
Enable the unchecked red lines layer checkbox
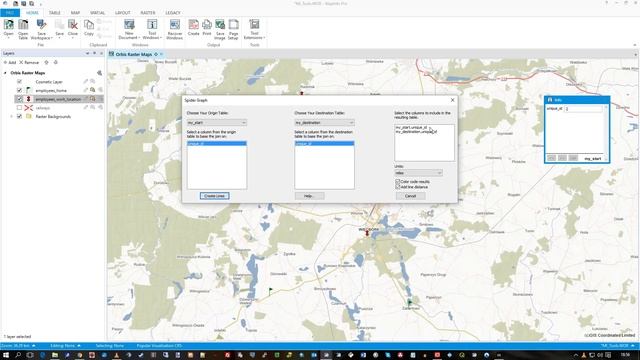coord(19,108)
